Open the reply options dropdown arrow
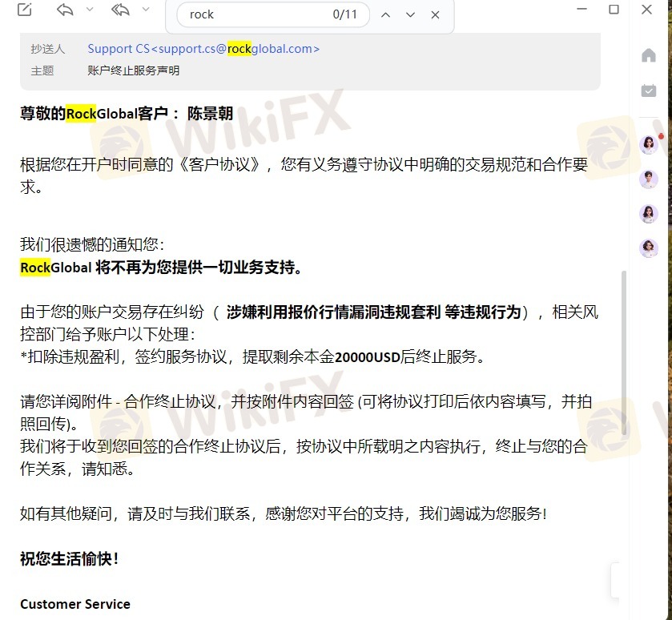The width and height of the screenshot is (672, 620). click(90, 10)
